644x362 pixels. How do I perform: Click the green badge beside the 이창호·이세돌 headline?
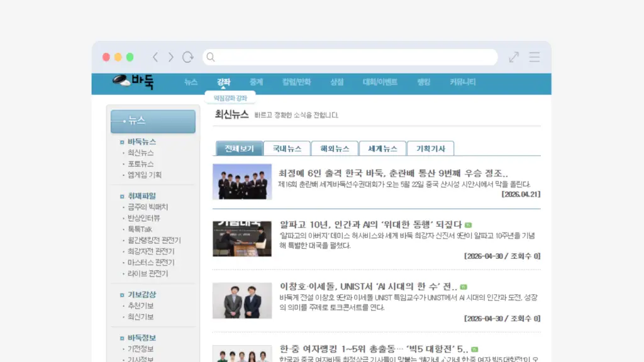(464, 287)
